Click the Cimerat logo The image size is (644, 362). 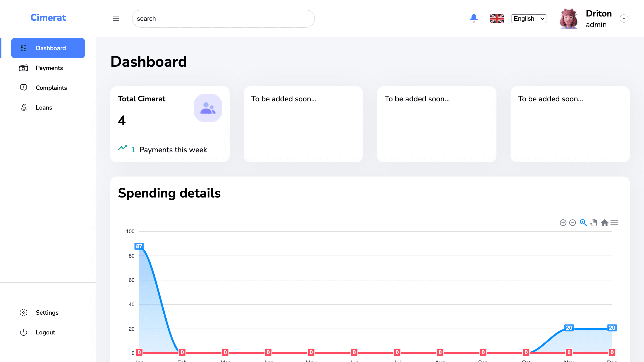coord(48,17)
